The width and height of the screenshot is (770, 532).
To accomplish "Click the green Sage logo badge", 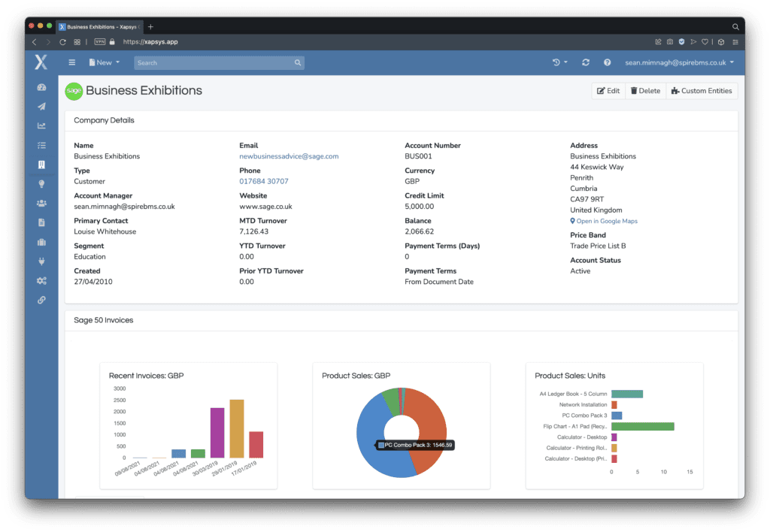I will point(74,91).
